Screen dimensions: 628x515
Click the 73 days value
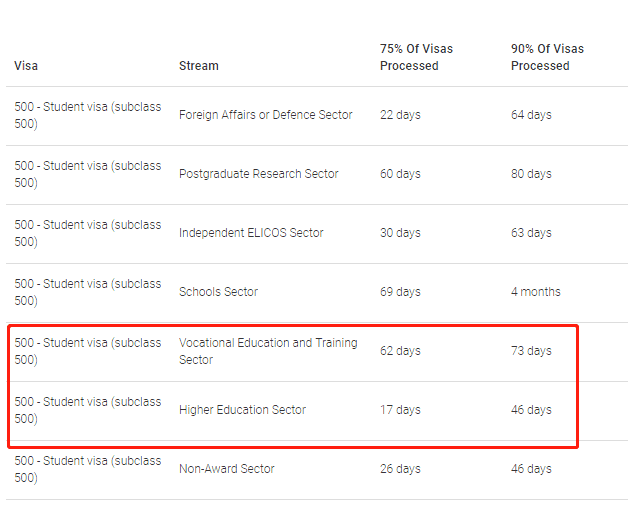(x=531, y=351)
